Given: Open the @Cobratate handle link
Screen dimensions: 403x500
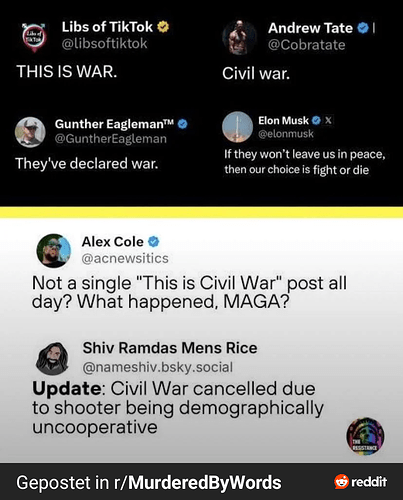Looking at the screenshot, I should tap(307, 45).
